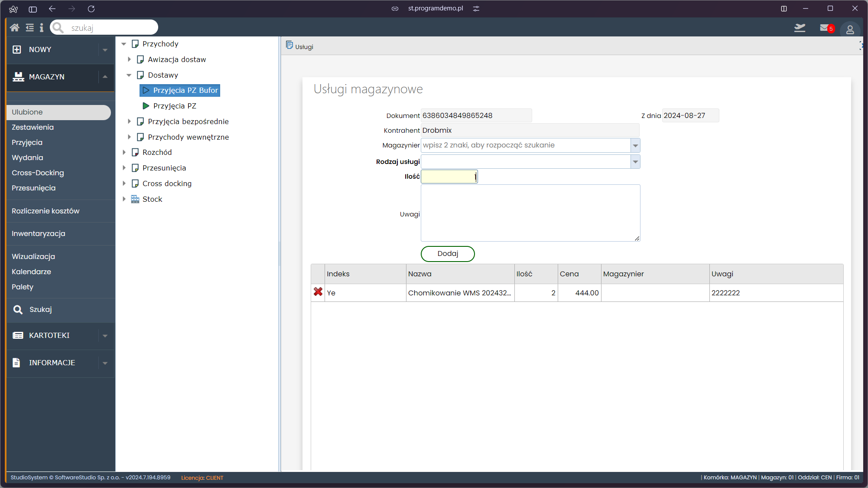Open the user profile icon
868x488 pixels.
pos(850,29)
